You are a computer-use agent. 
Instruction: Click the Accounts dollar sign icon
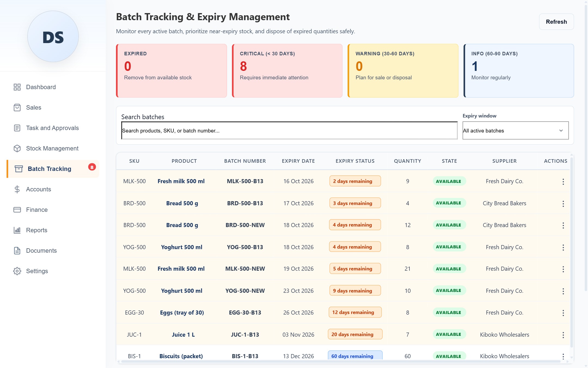[17, 189]
